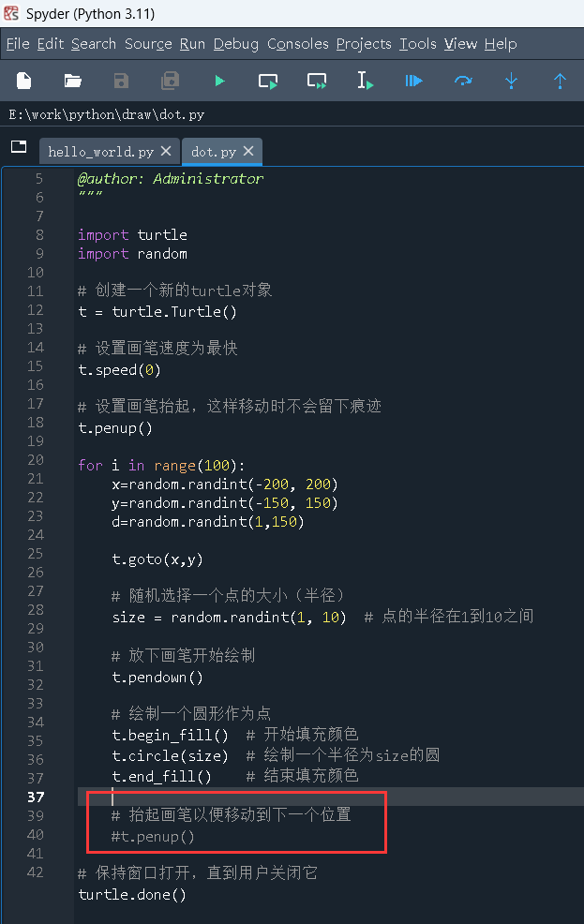The height and width of the screenshot is (924, 584).
Task: Save the current file
Action: (x=121, y=81)
